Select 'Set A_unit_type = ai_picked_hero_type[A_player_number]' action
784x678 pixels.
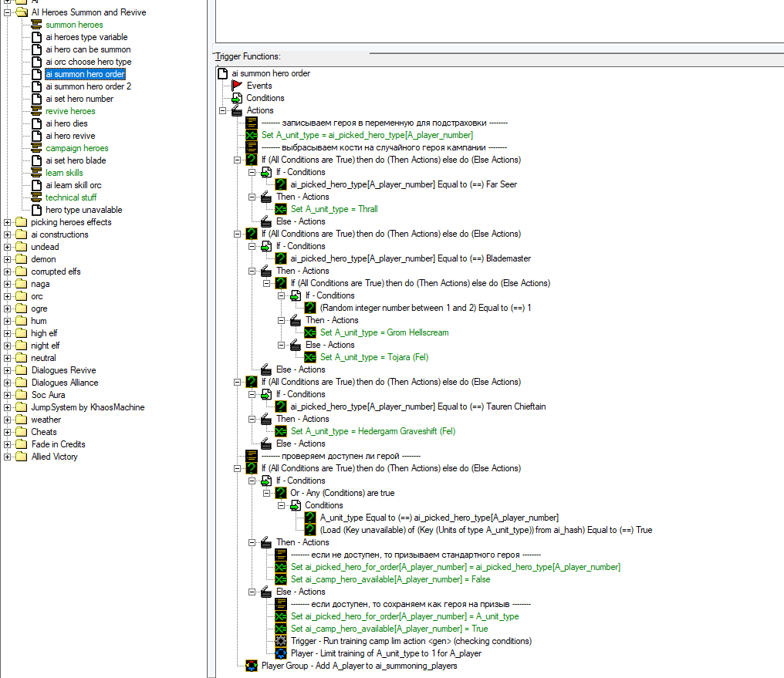click(x=367, y=135)
